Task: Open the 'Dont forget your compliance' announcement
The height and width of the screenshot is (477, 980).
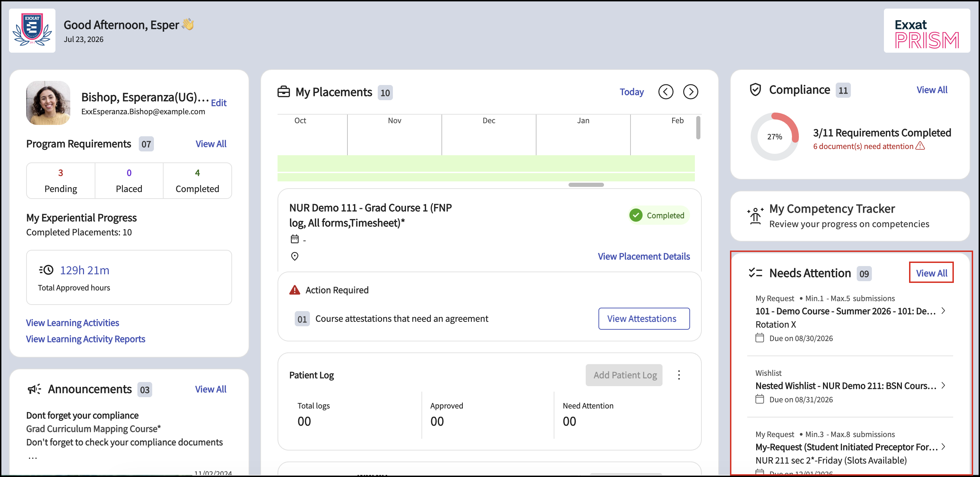Action: click(x=82, y=415)
